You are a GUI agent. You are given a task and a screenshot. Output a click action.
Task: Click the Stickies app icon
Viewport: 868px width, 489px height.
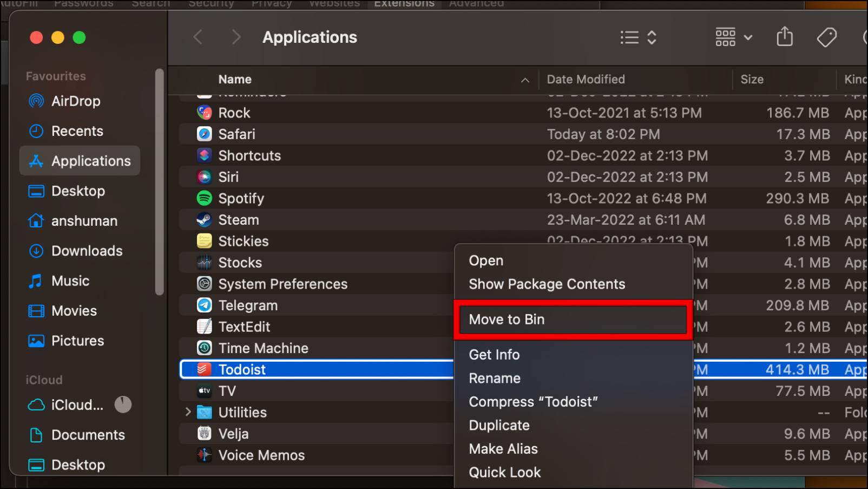pyautogui.click(x=204, y=241)
